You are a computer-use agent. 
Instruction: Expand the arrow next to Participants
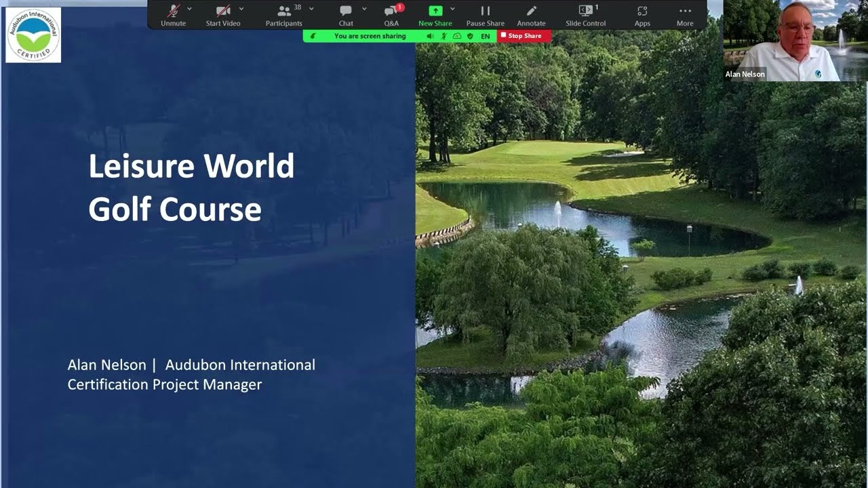click(311, 9)
